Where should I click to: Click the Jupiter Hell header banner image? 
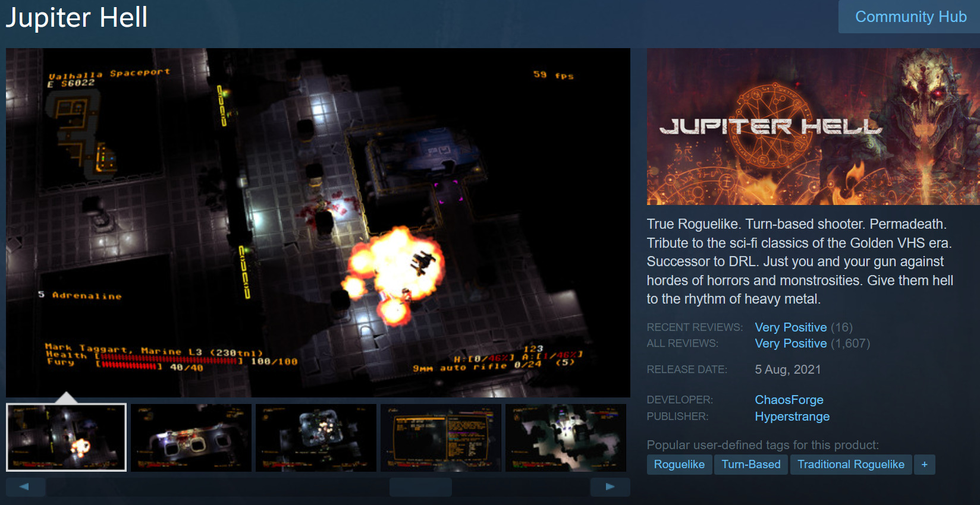813,127
